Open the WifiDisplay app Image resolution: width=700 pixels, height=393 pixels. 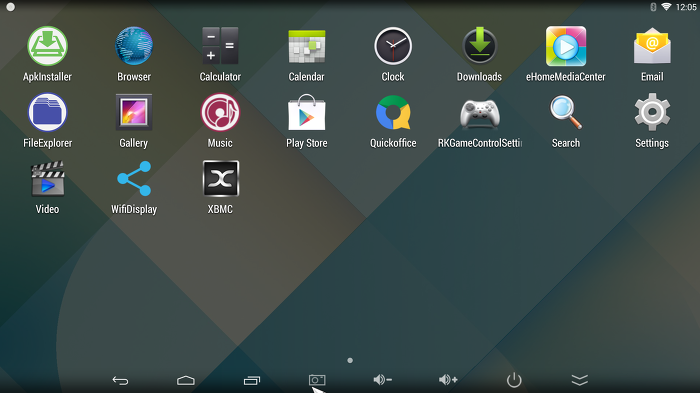coord(134,179)
